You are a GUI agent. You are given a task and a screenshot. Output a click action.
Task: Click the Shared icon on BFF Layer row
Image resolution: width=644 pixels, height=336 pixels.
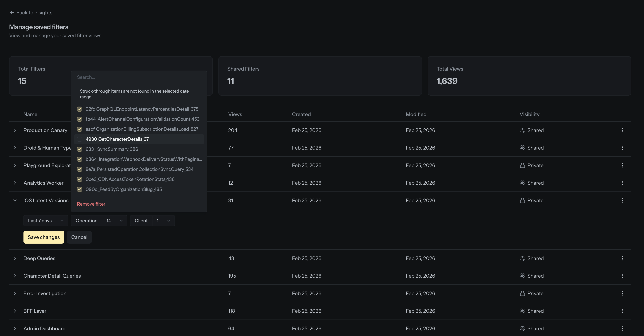(523, 311)
